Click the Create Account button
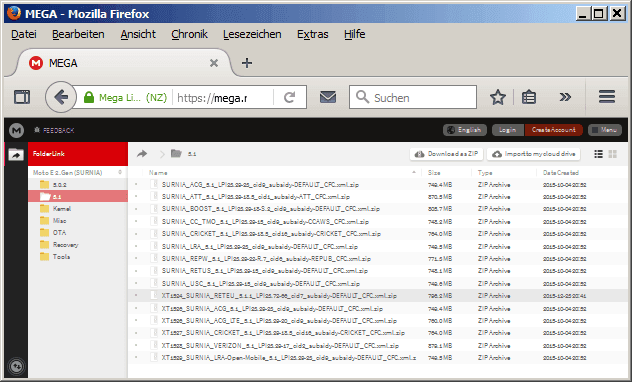Screen dimensions: 632x382 [553, 130]
